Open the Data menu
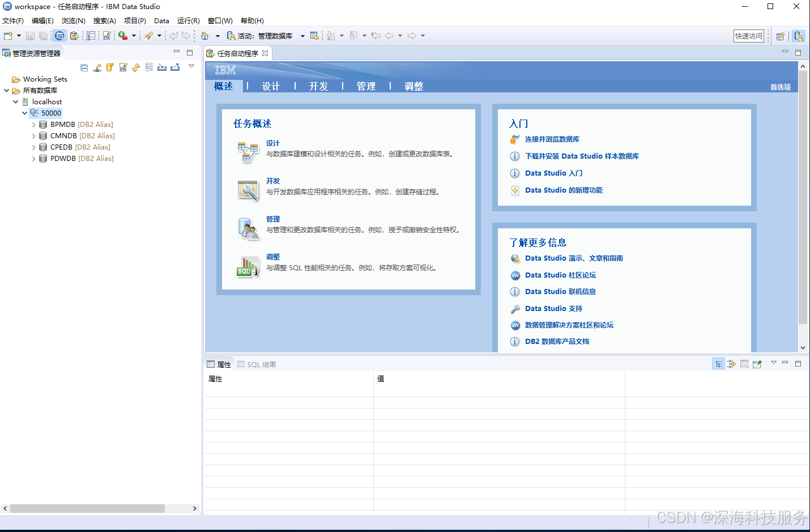810x532 pixels. (161, 21)
